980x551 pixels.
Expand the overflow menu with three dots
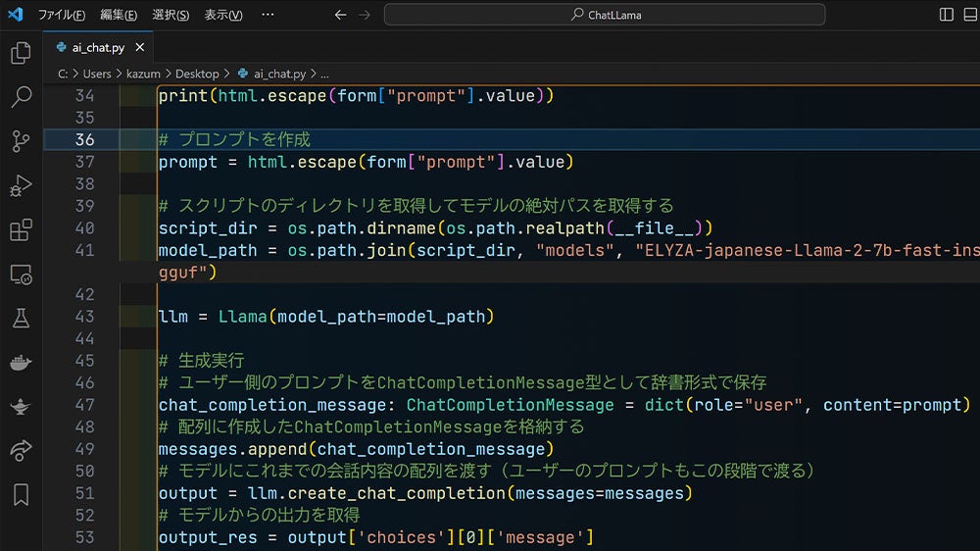[x=268, y=15]
